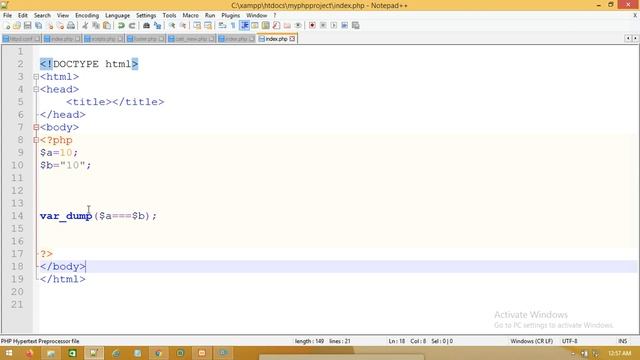Open the Edit menu
This screenshot has height=360, width=640.
pos(23,16)
